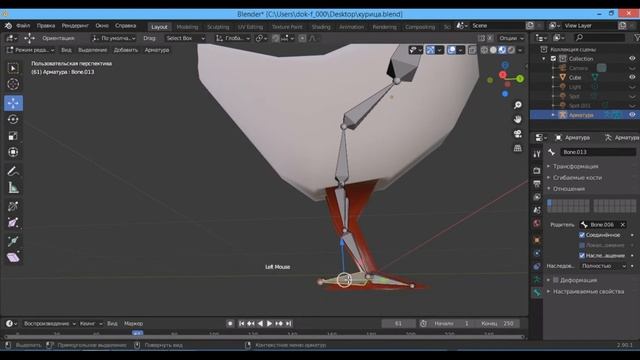Image resolution: width=640 pixels, height=360 pixels.
Task: Expand the Сгибаемые кости panel
Action: click(577, 178)
